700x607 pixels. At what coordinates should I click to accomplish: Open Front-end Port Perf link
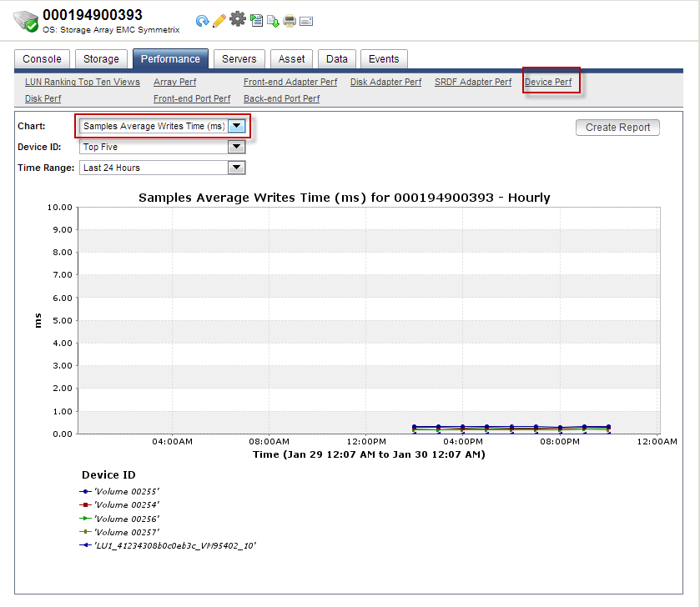point(192,98)
